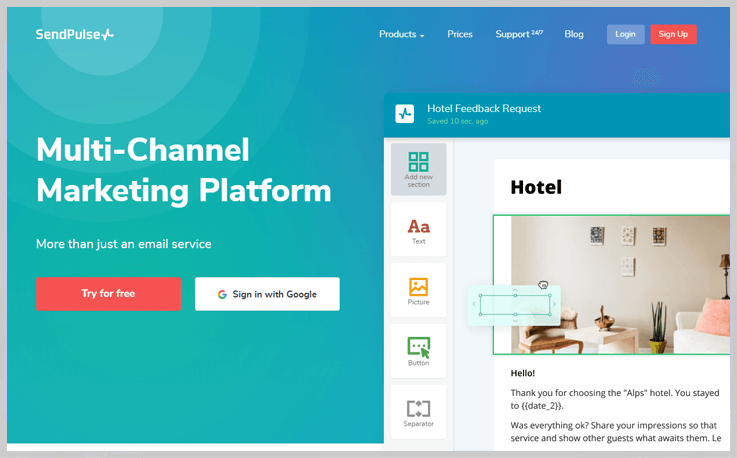Click the paragraph starting Was everything ok
Viewport: 737px width, 458px height.
[616, 432]
